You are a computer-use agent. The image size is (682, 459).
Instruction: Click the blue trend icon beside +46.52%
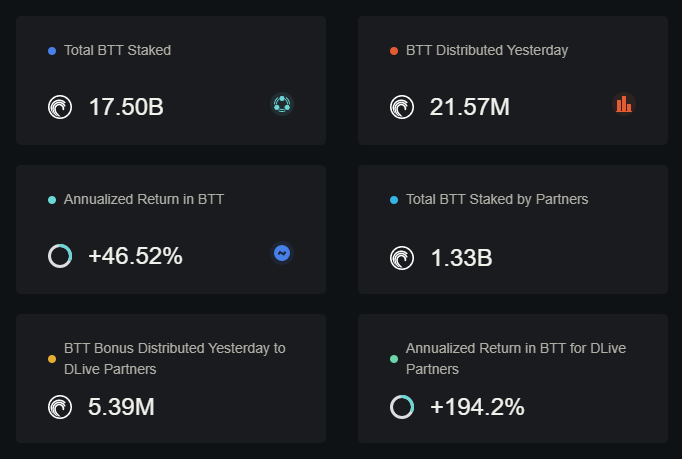(x=282, y=253)
